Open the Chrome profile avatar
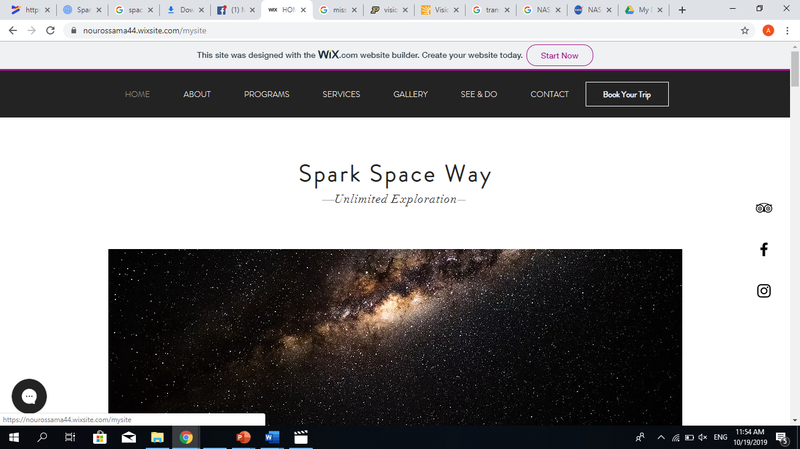The height and width of the screenshot is (449, 800). point(768,31)
